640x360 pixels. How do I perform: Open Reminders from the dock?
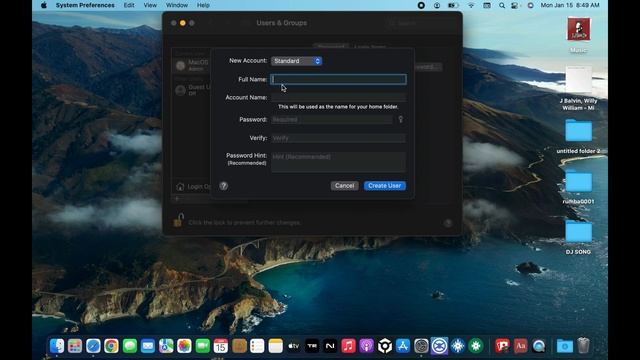tap(257, 346)
